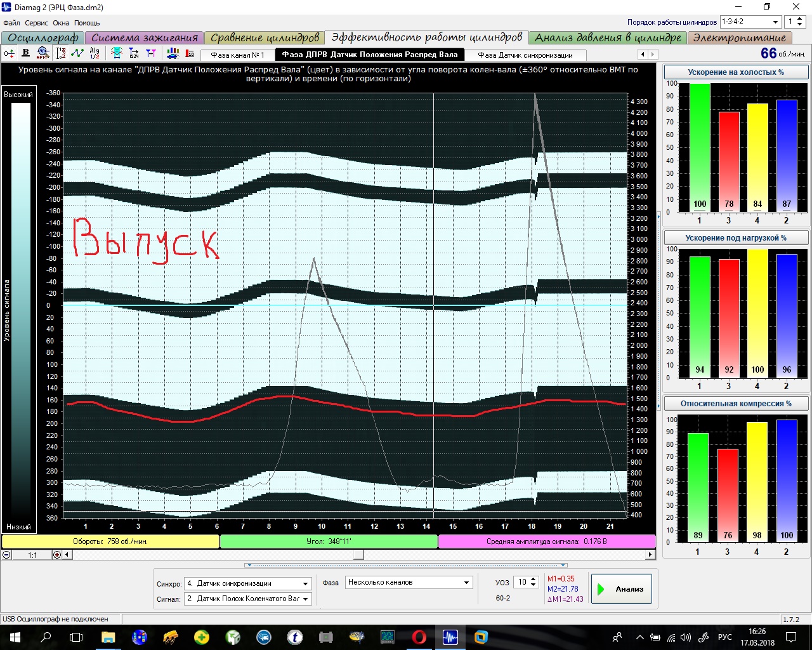
Task: Open Opera browser from the taskbar
Action: point(419,637)
